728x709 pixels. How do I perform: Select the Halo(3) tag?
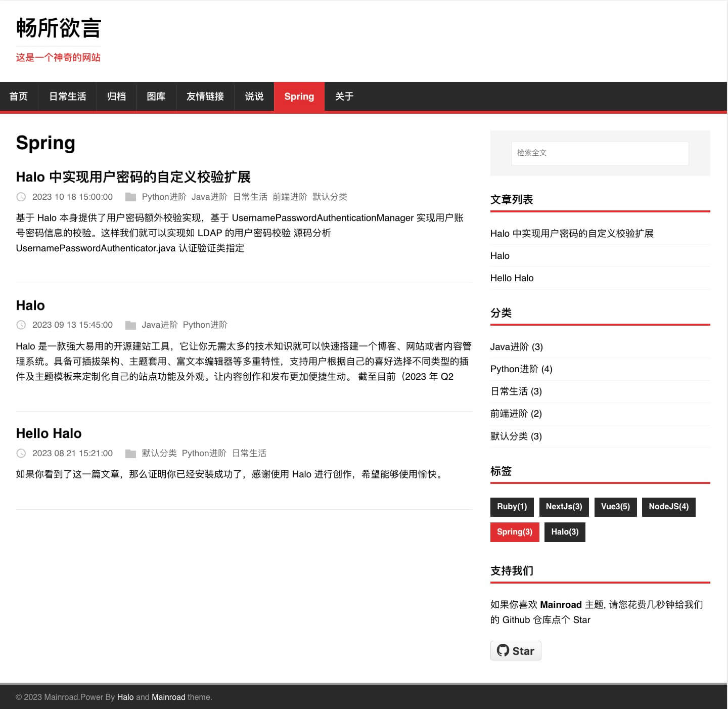565,532
